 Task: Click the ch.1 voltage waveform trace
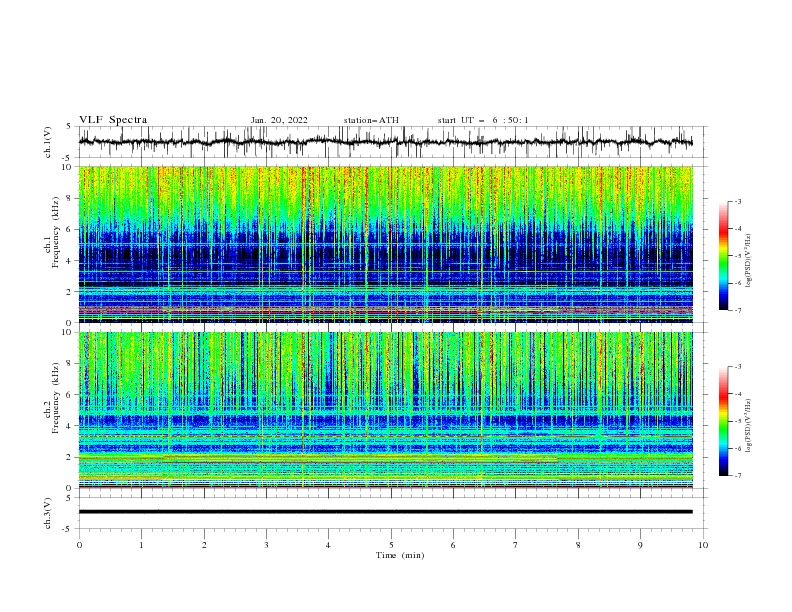[x=386, y=142]
